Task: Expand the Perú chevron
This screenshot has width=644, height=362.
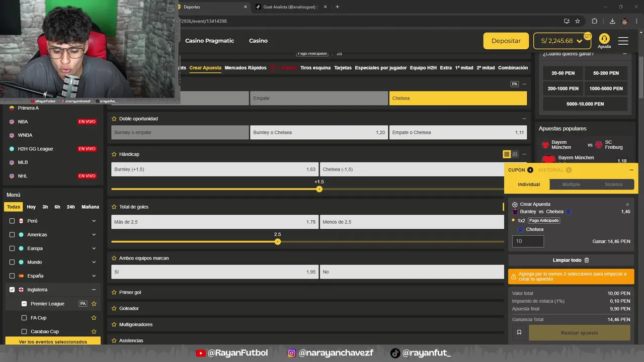Action: tap(94, 221)
